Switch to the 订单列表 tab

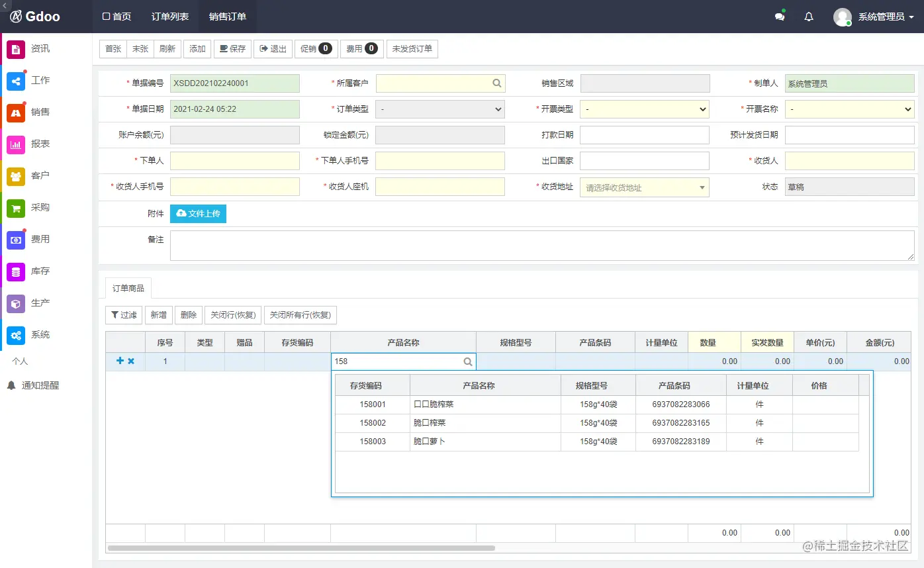pyautogui.click(x=170, y=17)
